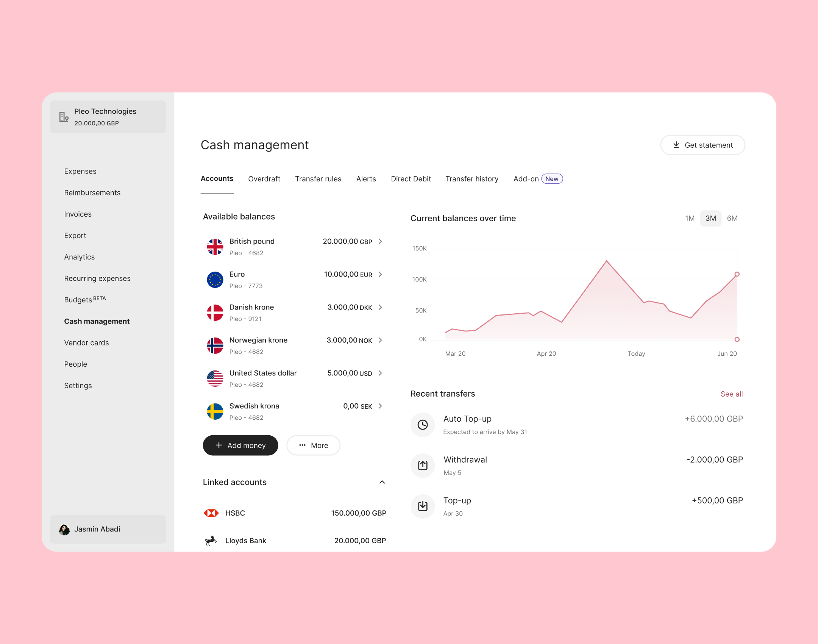
Task: Click the plus icon on Add money
Action: (x=219, y=445)
